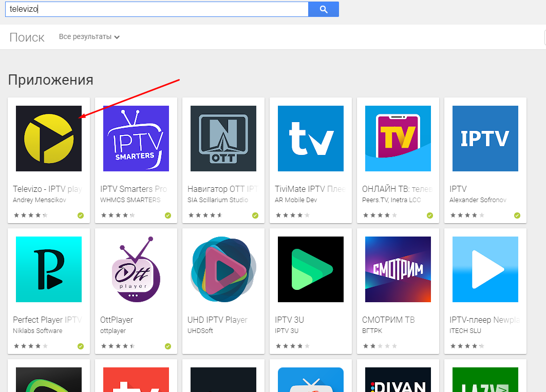This screenshot has width=546, height=392.
Task: Open the Навигатор OTT app icon
Action: pyautogui.click(x=223, y=139)
